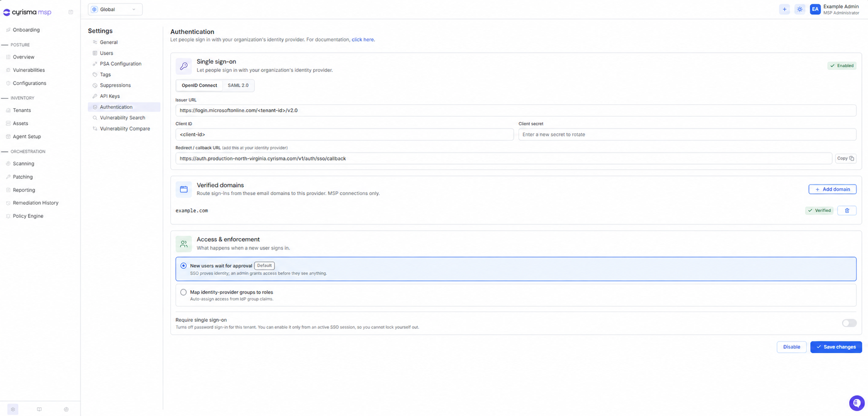Select 'New users wait for approval' option
868x416 pixels.
pyautogui.click(x=516, y=269)
